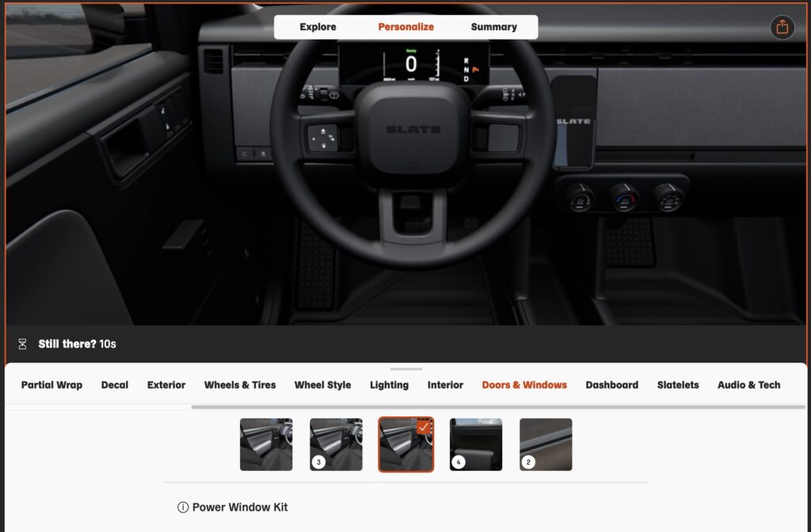
Task: Click the horizontal category scrollbar
Action: [497, 407]
